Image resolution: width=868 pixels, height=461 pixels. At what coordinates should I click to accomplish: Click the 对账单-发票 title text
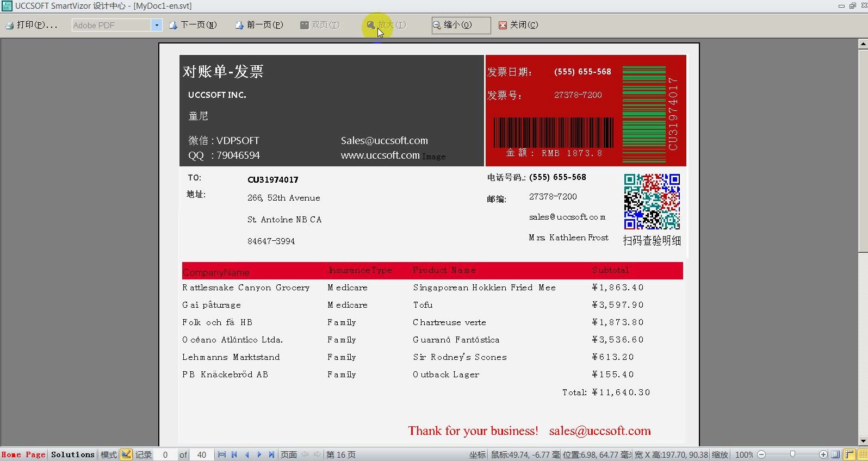[223, 71]
